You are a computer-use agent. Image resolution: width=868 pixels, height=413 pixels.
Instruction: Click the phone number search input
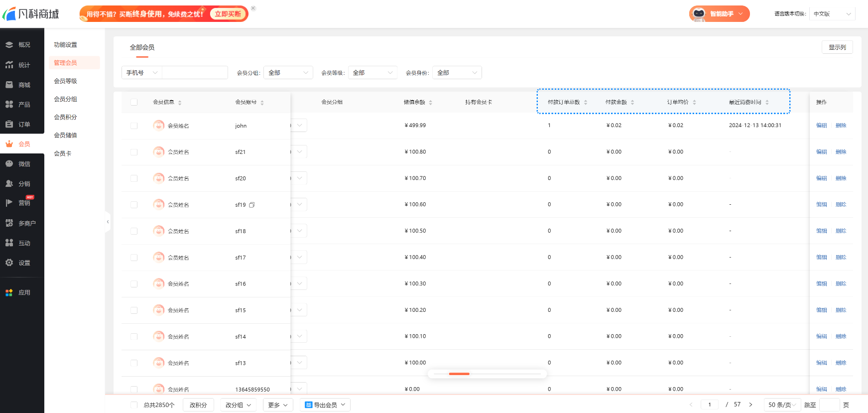(195, 73)
